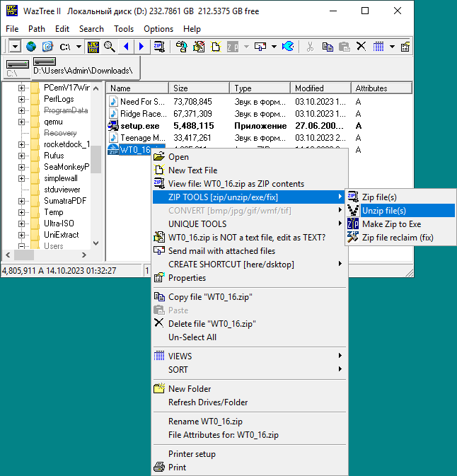Click the Modified column header
This screenshot has height=476, width=457.
click(320, 88)
